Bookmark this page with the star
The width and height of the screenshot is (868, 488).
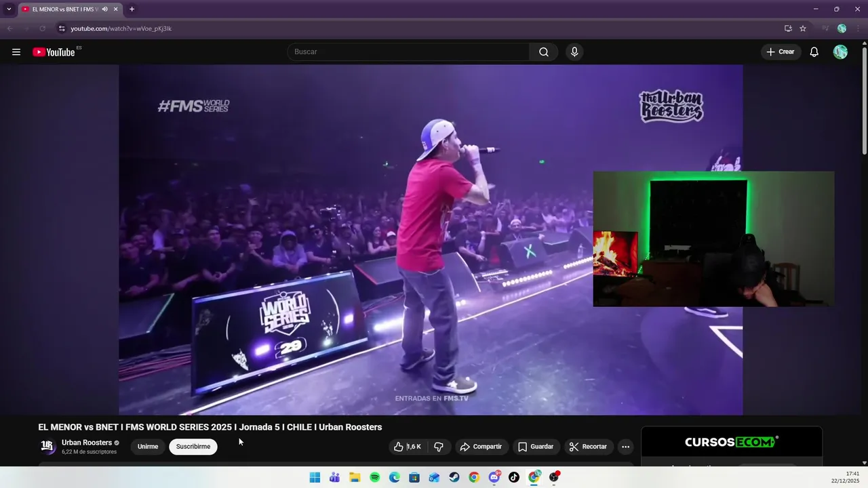[x=803, y=28]
